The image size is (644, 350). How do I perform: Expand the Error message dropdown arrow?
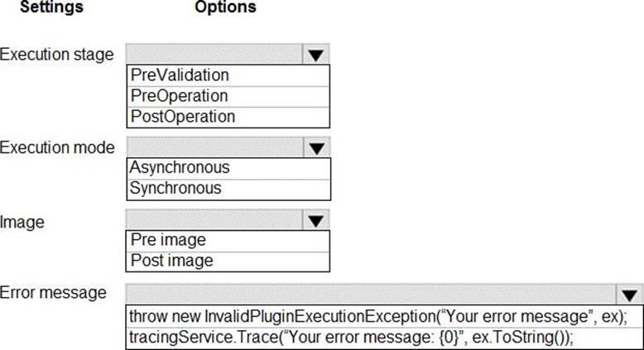pos(630,295)
